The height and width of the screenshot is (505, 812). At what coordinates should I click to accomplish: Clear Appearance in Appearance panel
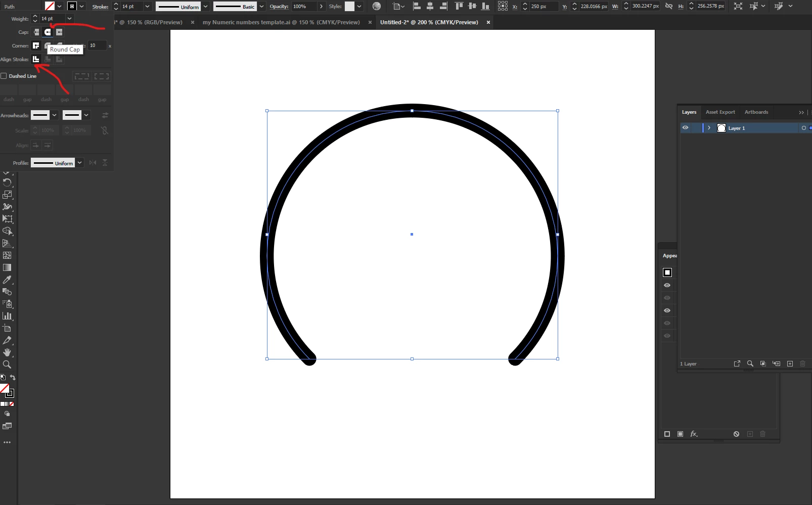(736, 434)
